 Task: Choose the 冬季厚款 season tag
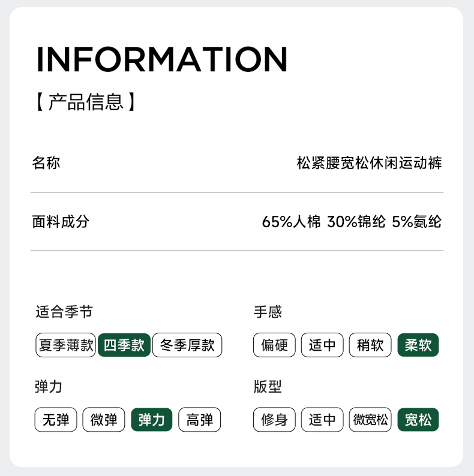coord(187,345)
